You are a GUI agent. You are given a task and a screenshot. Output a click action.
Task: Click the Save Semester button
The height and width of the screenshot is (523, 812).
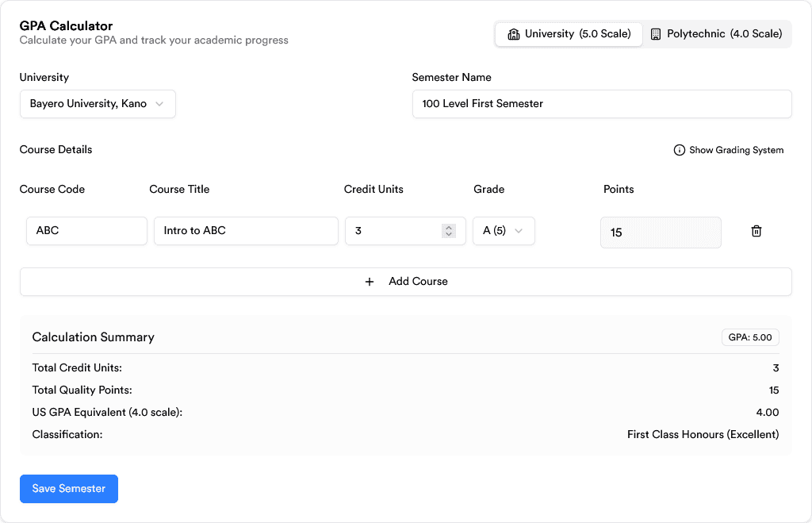click(x=68, y=488)
